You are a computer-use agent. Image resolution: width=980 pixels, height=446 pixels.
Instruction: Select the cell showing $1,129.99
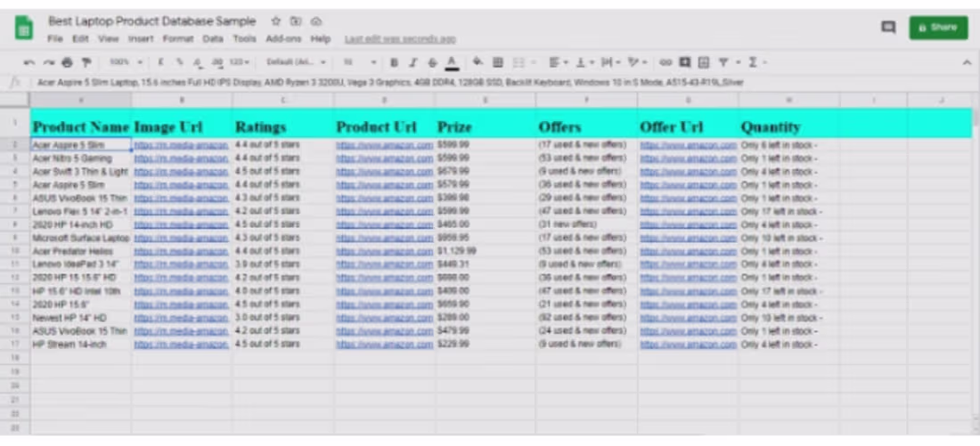[x=485, y=252]
